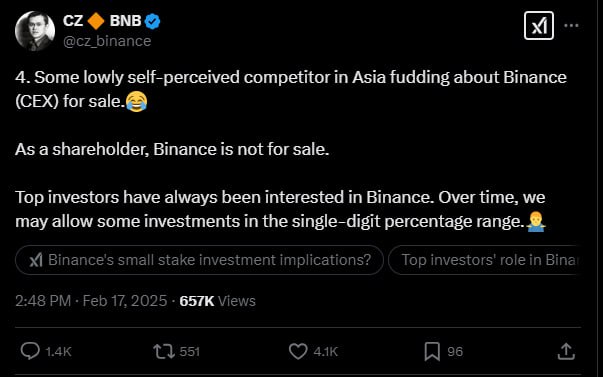
Task: Click the blue verified checkmark badge
Action: pos(152,21)
